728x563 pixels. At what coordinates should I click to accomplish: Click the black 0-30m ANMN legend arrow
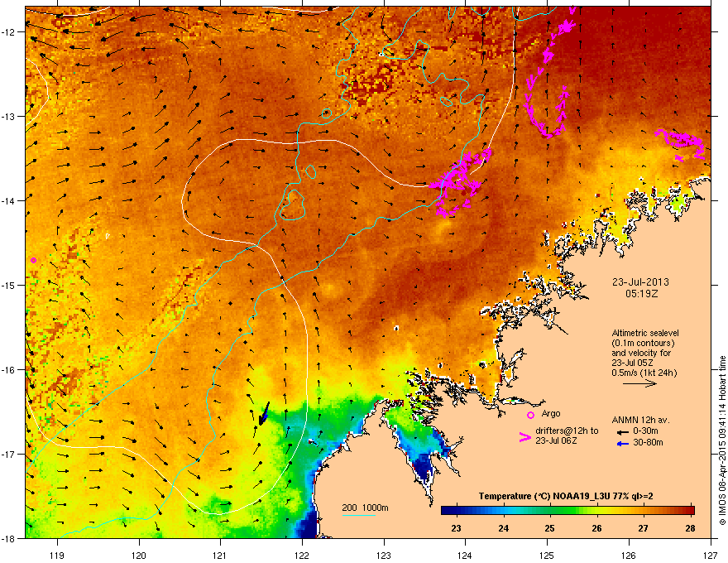coord(622,432)
